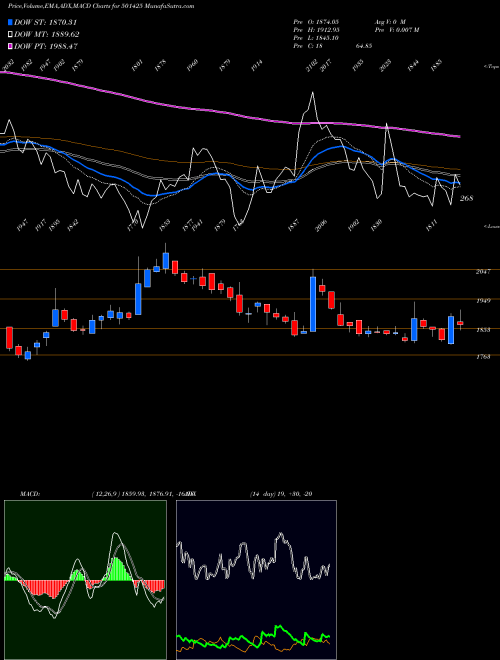This screenshot has width=500, height=660.
Task: Open the green MACD histogram panel
Action: click(x=85, y=580)
